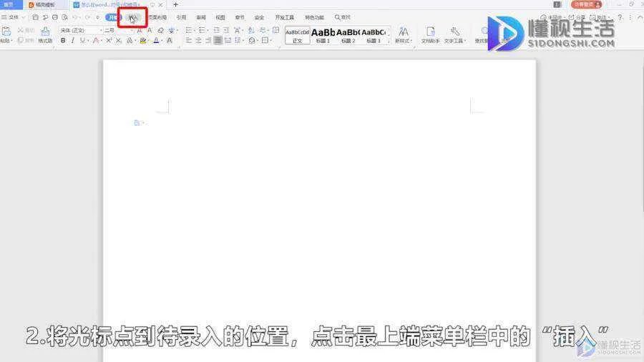644x362 pixels.
Task: Open the 视图 (View) ribbon tab
Action: click(220, 17)
